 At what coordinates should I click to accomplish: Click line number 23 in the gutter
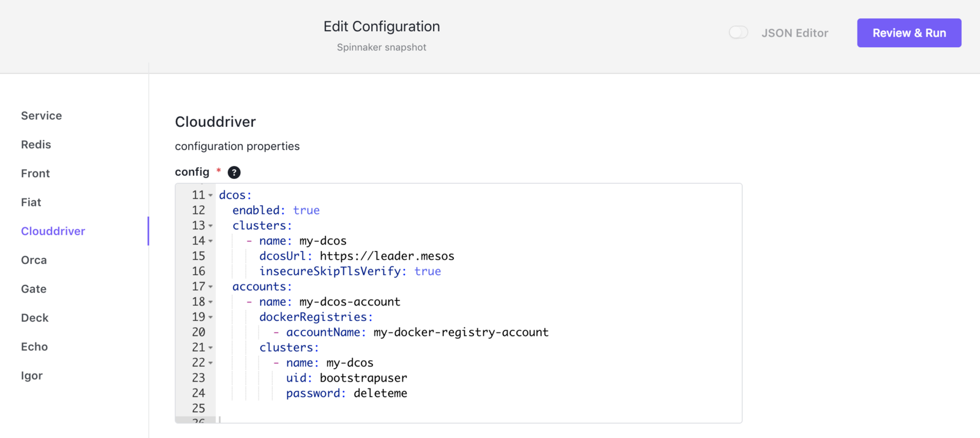click(x=198, y=378)
